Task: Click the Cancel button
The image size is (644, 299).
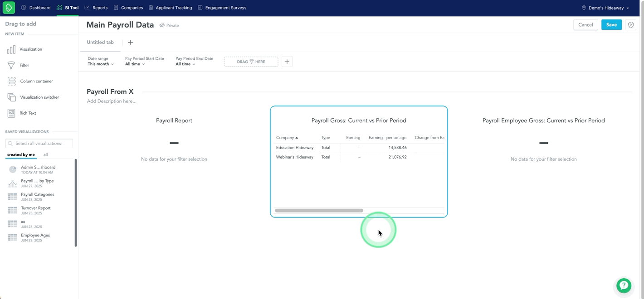Action: (585, 25)
